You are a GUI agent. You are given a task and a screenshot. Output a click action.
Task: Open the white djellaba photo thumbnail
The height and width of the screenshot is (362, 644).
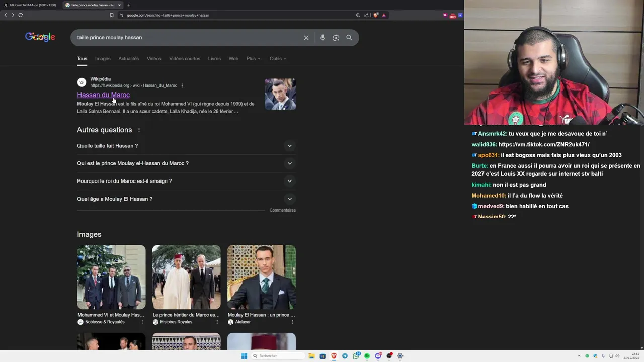(x=186, y=277)
